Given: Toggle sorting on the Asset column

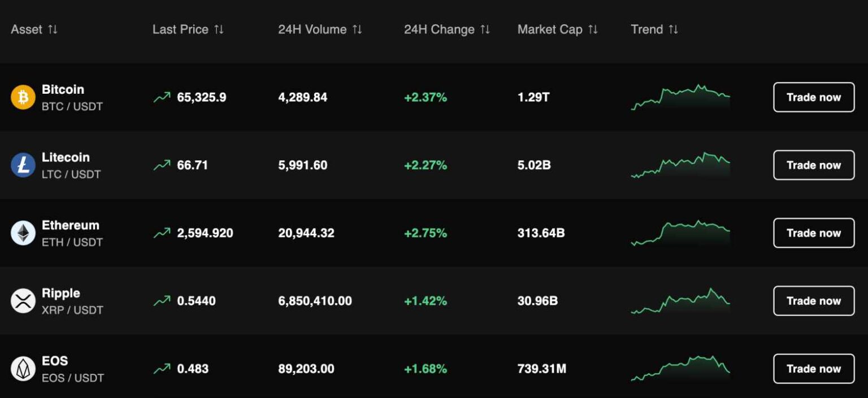Looking at the screenshot, I should pos(53,29).
